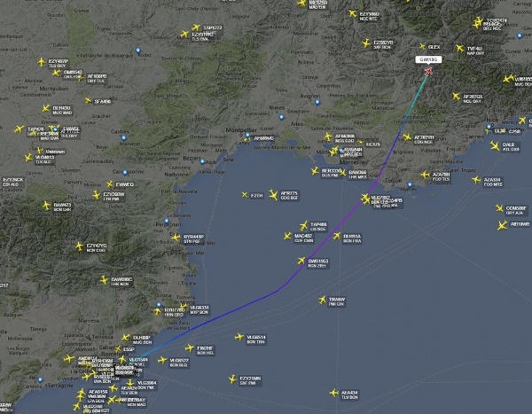532x414 pixels.
Task: Click the white GWI18G callsign label
Action: click(428, 59)
